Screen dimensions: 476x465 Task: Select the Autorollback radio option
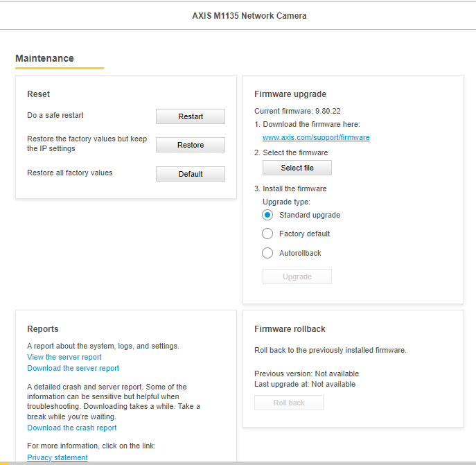tap(267, 253)
